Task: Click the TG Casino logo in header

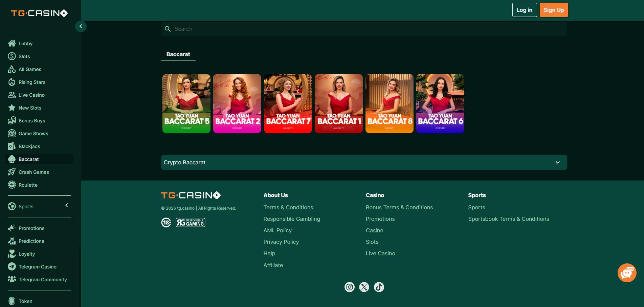Action: [x=39, y=13]
